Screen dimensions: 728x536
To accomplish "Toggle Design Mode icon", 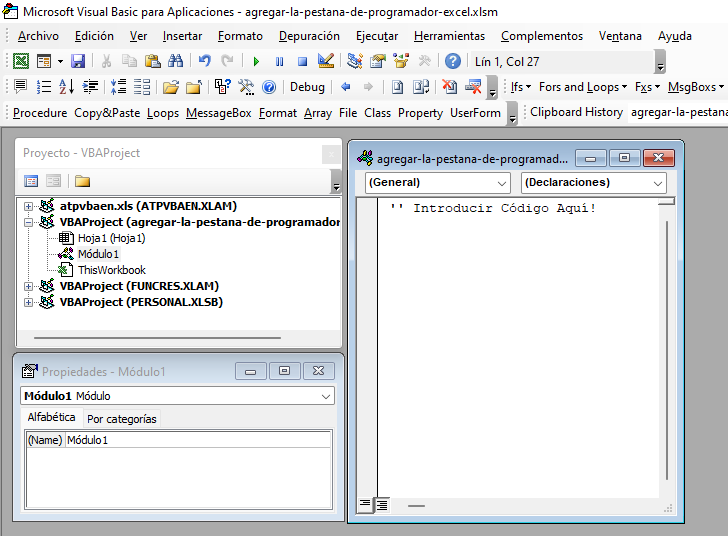I will 325,61.
